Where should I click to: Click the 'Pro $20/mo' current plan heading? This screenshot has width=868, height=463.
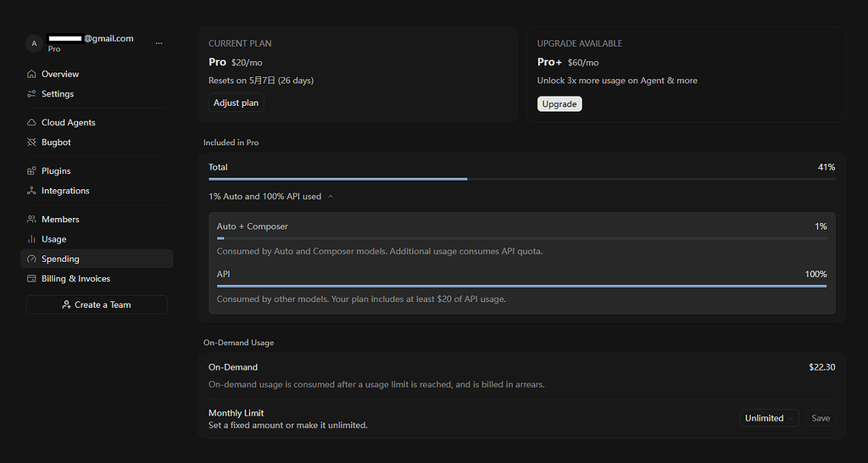(x=236, y=63)
